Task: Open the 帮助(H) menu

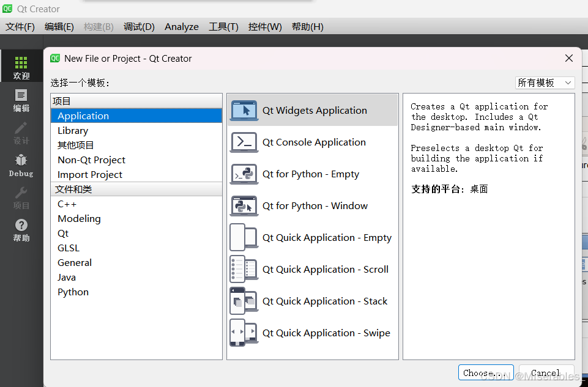Action: point(308,27)
